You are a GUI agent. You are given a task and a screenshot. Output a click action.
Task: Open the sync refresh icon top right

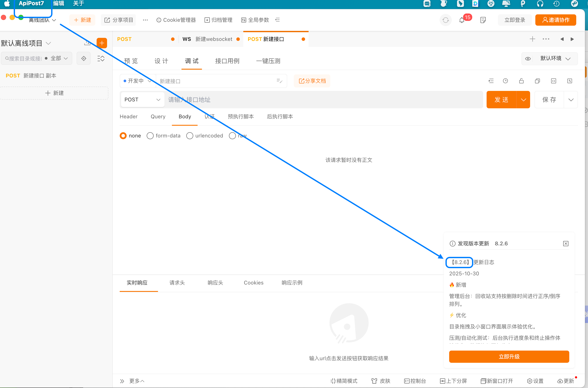445,20
